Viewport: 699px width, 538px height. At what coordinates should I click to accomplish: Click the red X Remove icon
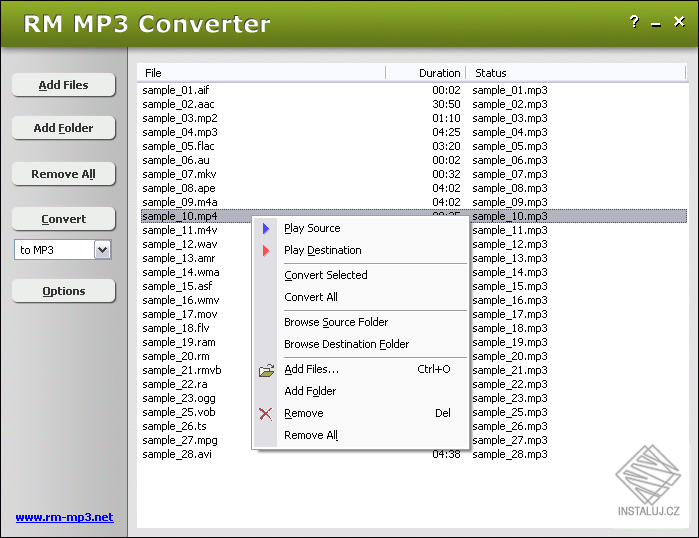(265, 414)
